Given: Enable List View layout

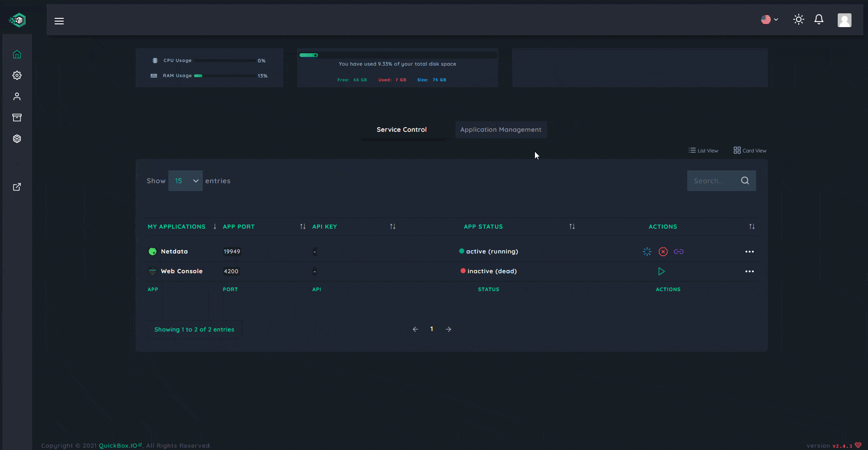Looking at the screenshot, I should 703,150.
